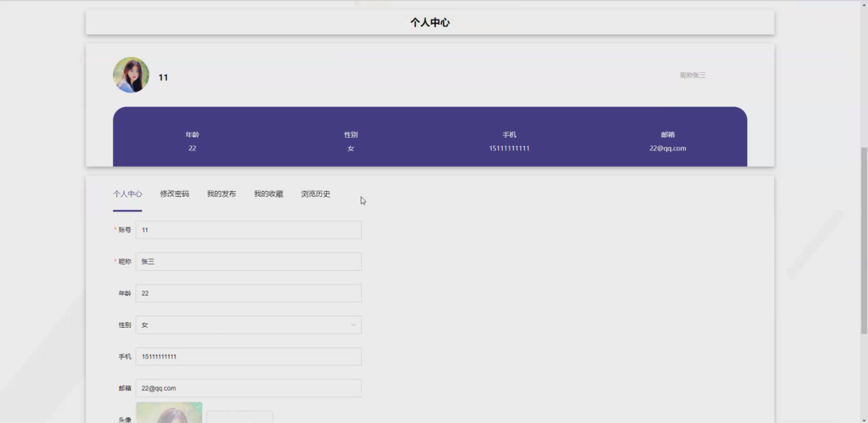Image resolution: width=868 pixels, height=423 pixels.
Task: Click the 手机 label in purple banner
Action: click(x=509, y=135)
